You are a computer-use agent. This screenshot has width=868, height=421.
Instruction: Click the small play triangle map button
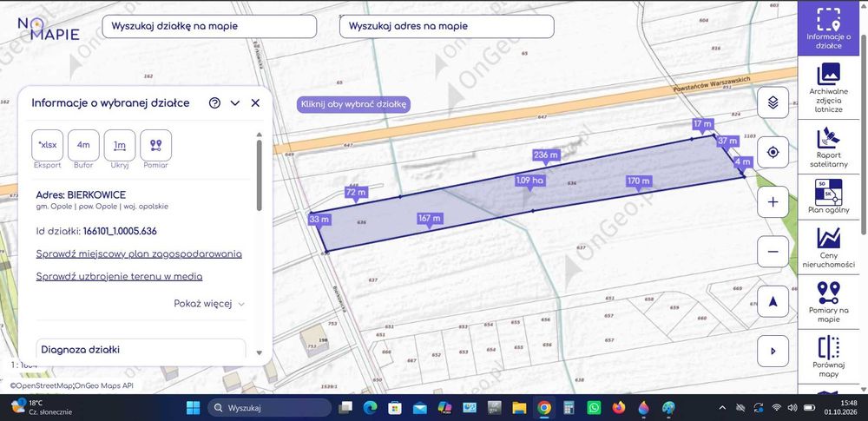tap(773, 351)
